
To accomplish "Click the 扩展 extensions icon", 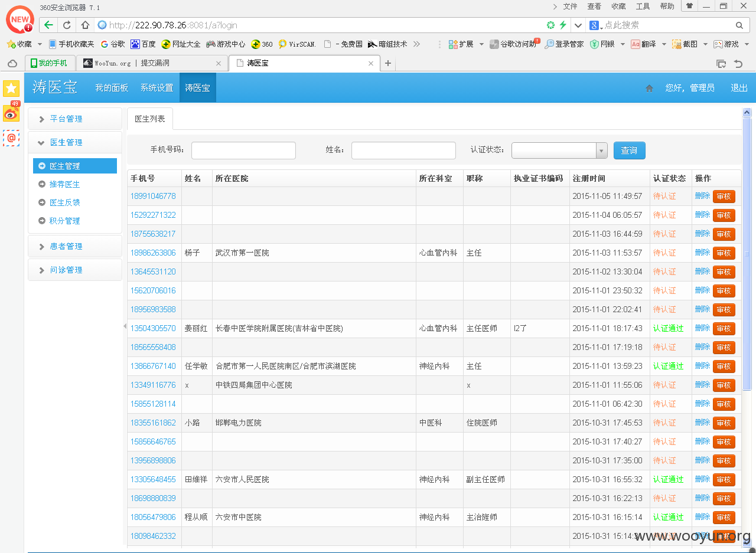I will pos(461,44).
